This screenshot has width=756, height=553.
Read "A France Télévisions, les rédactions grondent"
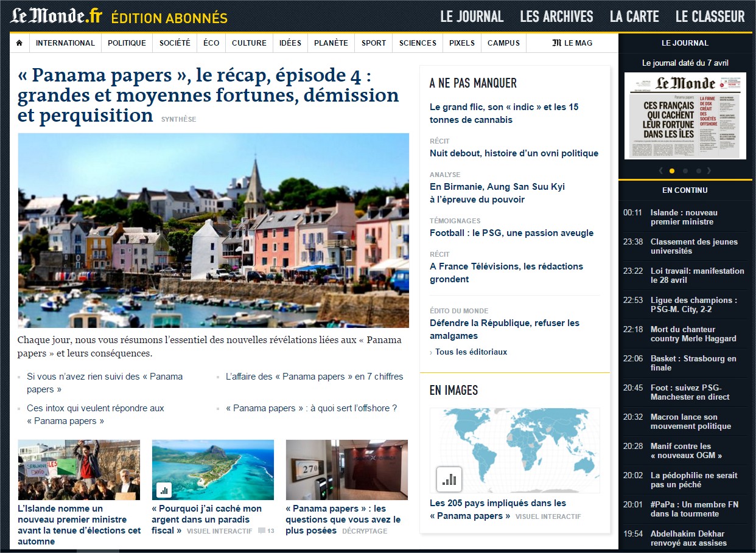tap(506, 273)
